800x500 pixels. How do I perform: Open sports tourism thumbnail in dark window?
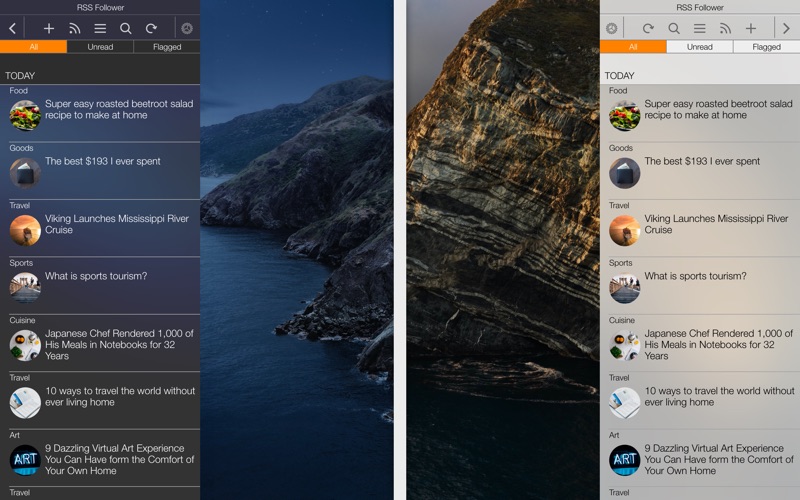point(25,288)
